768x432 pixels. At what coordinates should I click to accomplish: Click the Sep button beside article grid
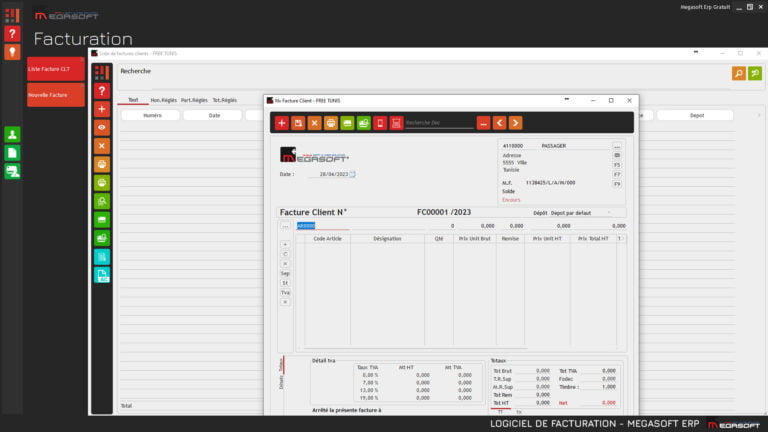tap(285, 273)
